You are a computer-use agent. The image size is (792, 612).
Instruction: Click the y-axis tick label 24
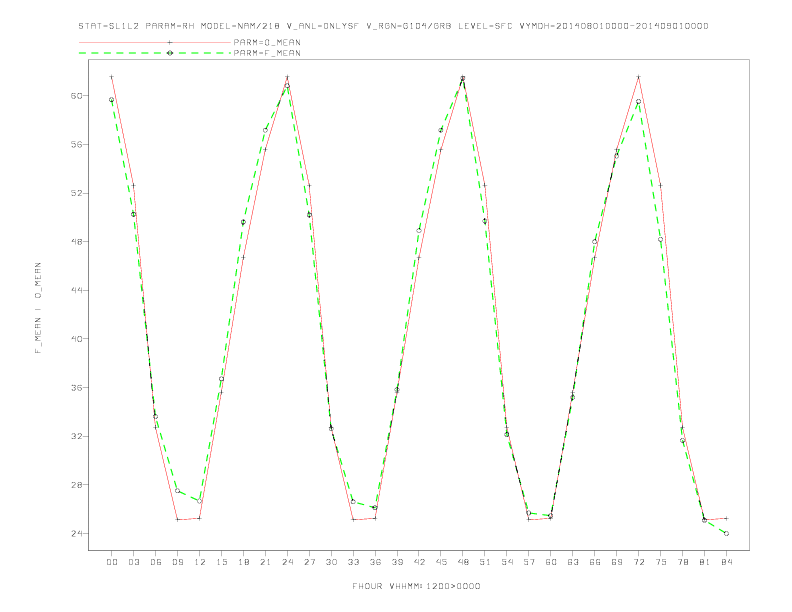click(x=77, y=534)
